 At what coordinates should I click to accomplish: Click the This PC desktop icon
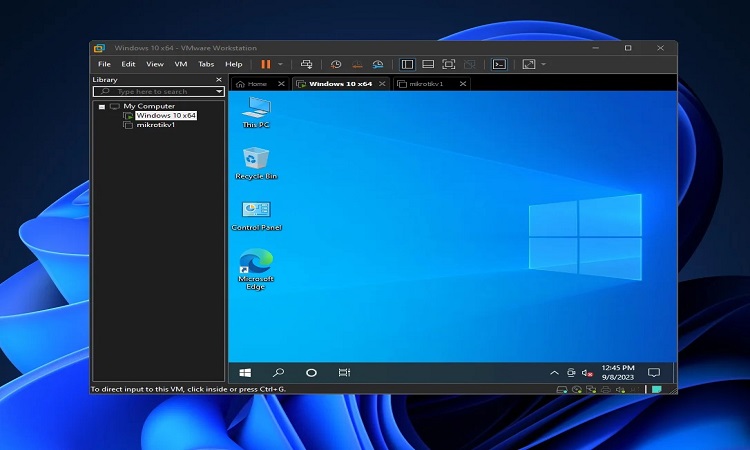coord(256,112)
